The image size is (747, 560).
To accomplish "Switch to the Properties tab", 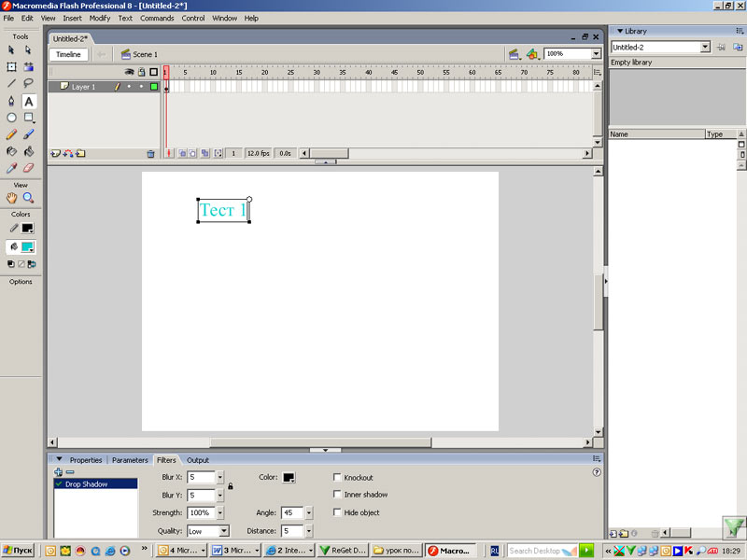I will (x=85, y=460).
